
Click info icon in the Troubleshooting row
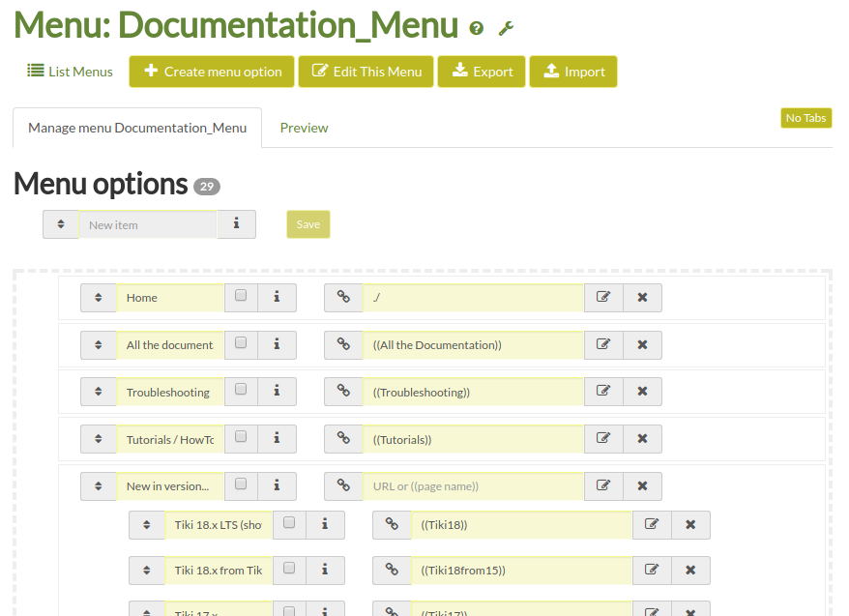click(277, 392)
